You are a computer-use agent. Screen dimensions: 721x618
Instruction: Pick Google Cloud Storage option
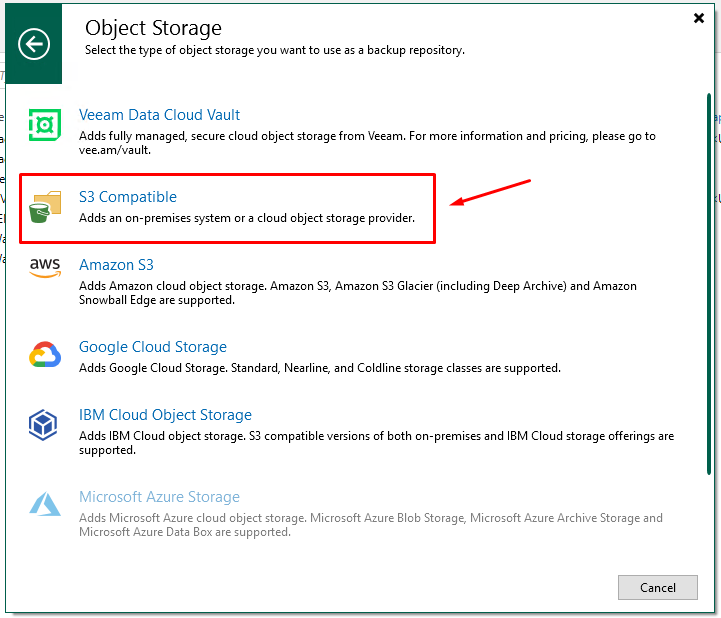pos(153,346)
